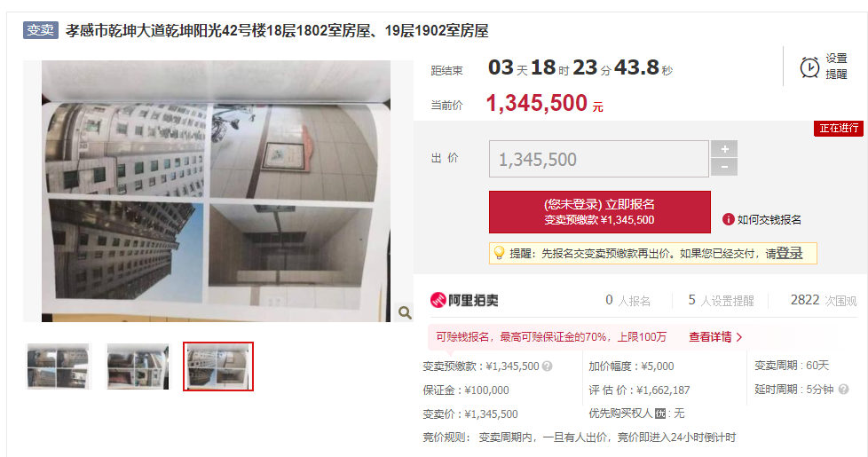This screenshot has width=868, height=457.
Task: Click the help icon after 变卖预缴款
Action: pyautogui.click(x=547, y=366)
